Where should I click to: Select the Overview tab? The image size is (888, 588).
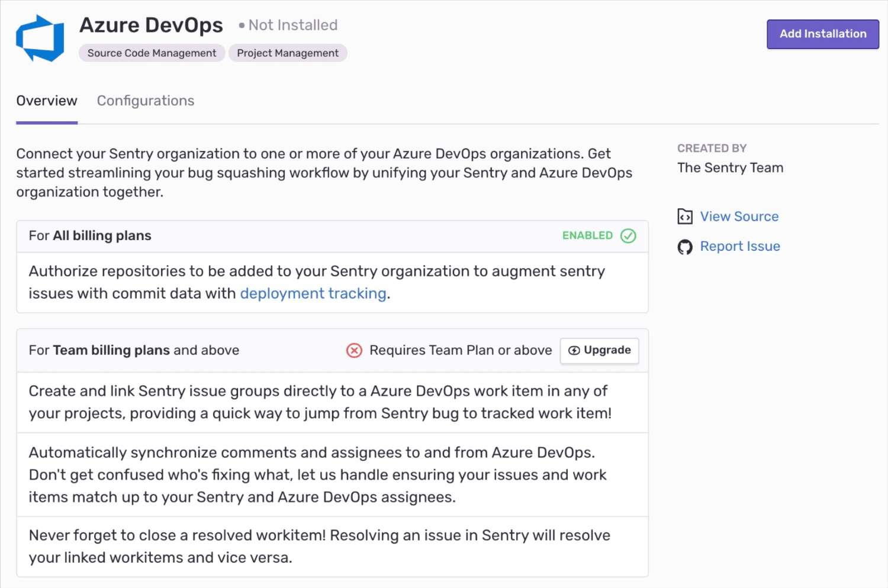pos(46,101)
